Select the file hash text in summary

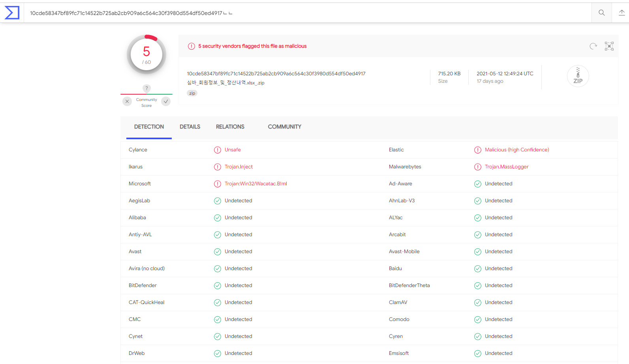tap(276, 74)
